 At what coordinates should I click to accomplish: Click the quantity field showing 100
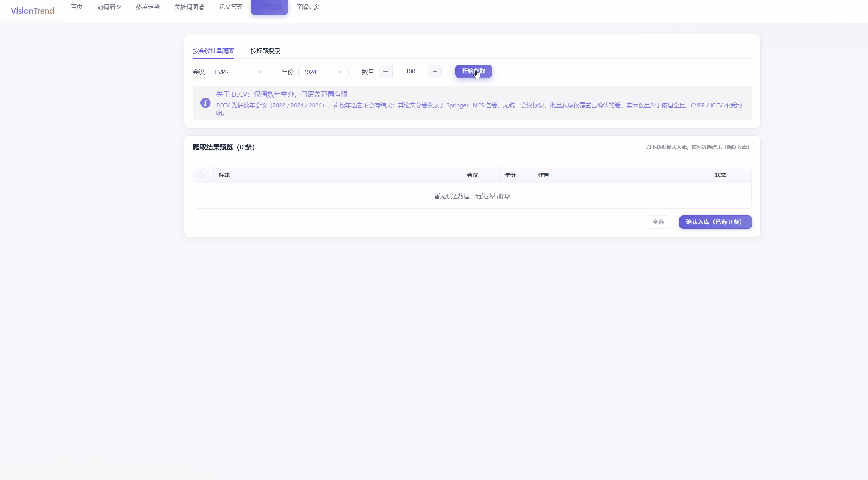coord(410,72)
